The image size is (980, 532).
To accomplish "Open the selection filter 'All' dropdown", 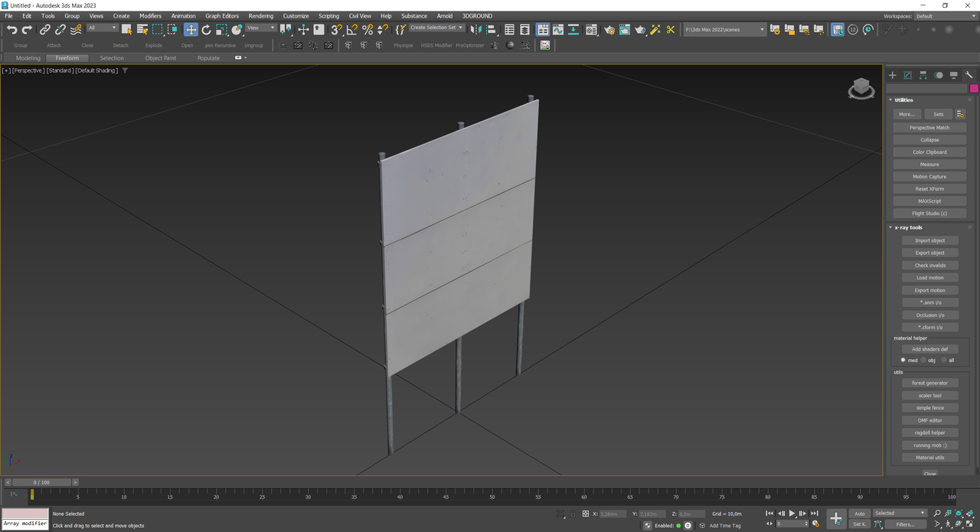I will coord(102,28).
